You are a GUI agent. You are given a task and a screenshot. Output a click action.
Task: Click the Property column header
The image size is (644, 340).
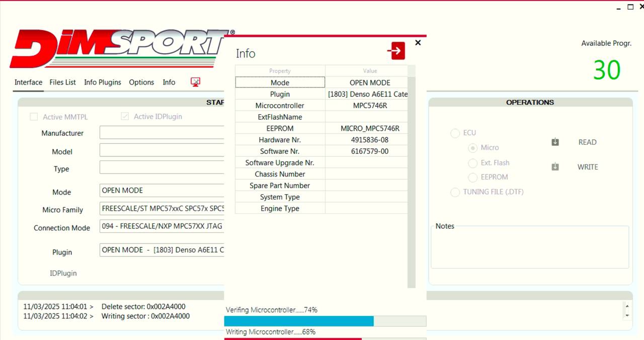point(280,71)
